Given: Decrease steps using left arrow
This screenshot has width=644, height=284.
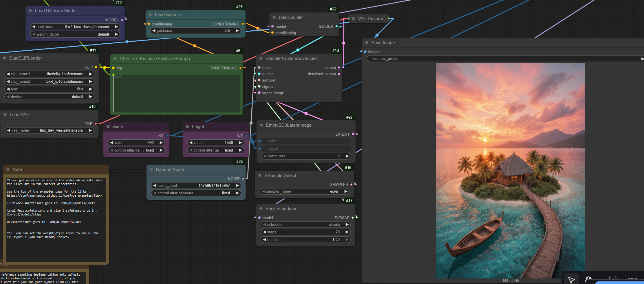Looking at the screenshot, I should 264,232.
